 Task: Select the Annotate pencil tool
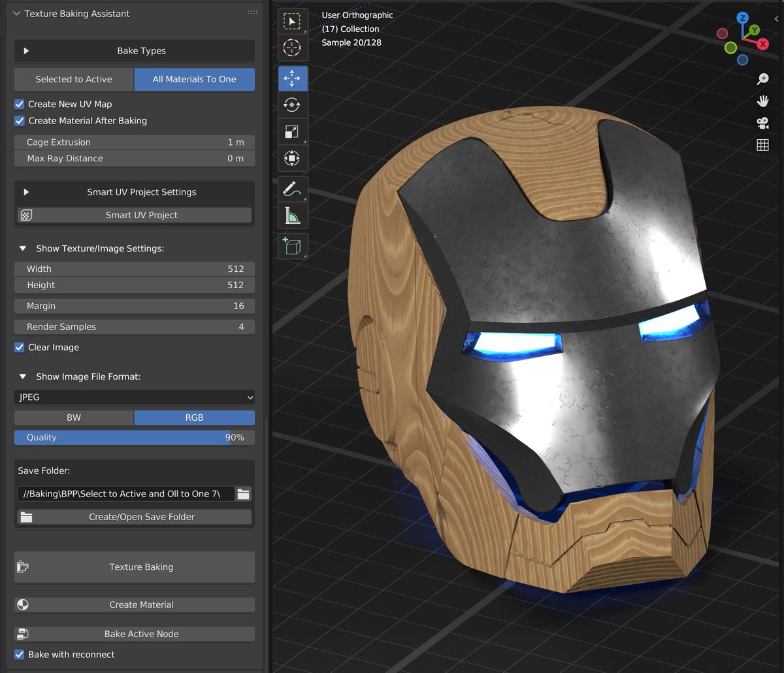point(292,189)
